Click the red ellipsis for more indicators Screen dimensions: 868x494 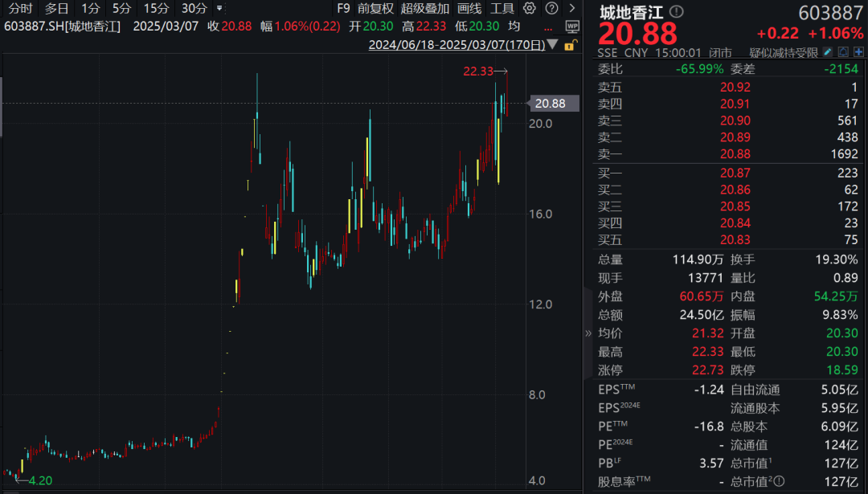pyautogui.click(x=548, y=27)
